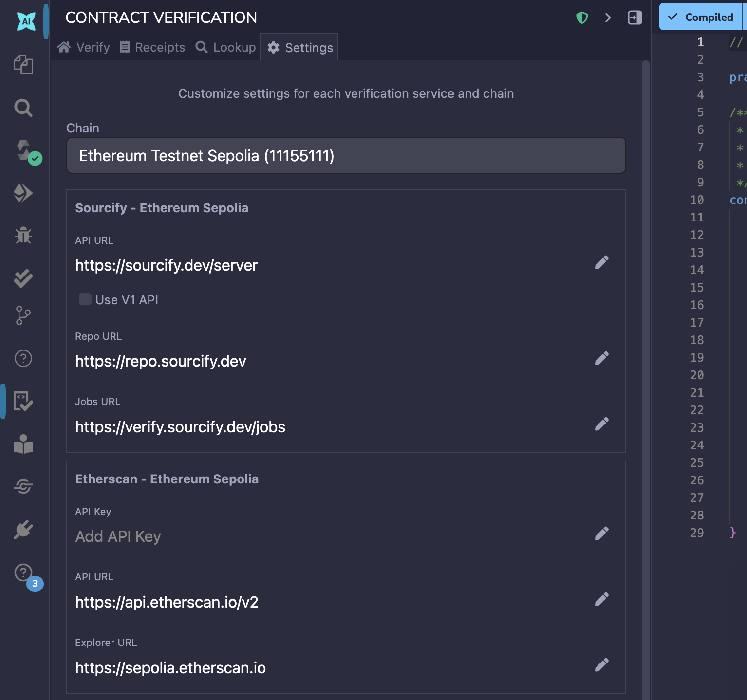Screen dimensions: 747x700
Task: Click the https://sepolia.etherscan.io text
Action: [x=170, y=668]
